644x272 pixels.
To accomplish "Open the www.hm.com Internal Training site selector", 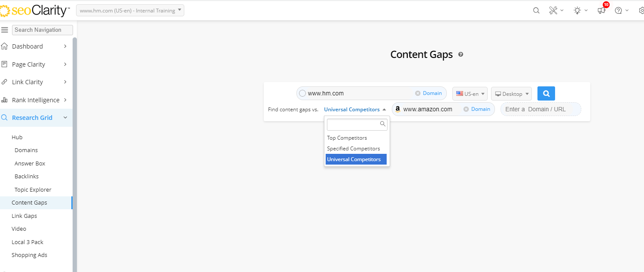I will pos(130,11).
